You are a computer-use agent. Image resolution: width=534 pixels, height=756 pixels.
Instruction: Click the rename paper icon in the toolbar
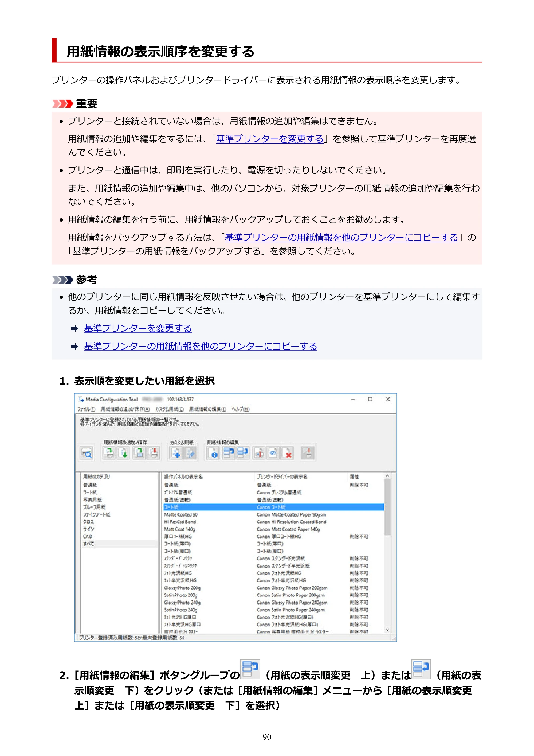(259, 453)
